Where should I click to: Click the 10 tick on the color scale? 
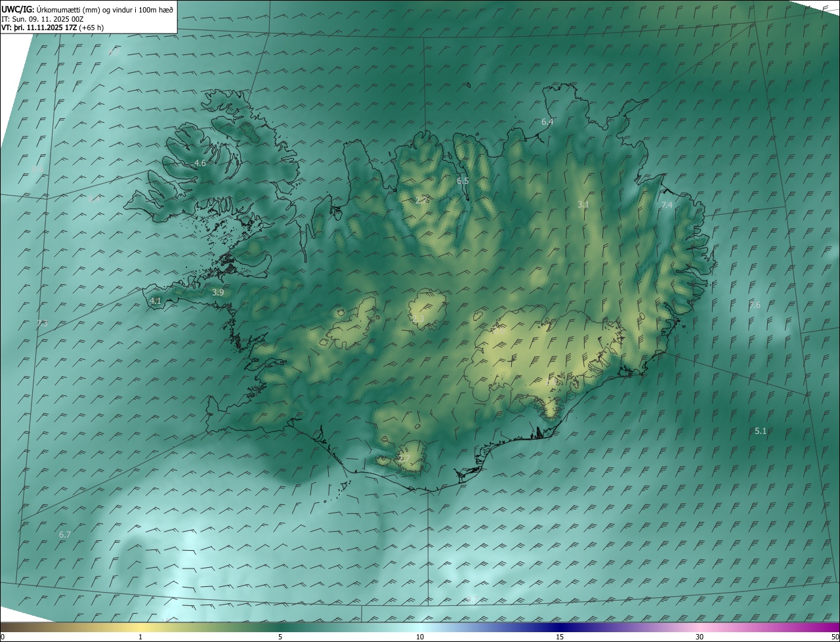point(420,637)
